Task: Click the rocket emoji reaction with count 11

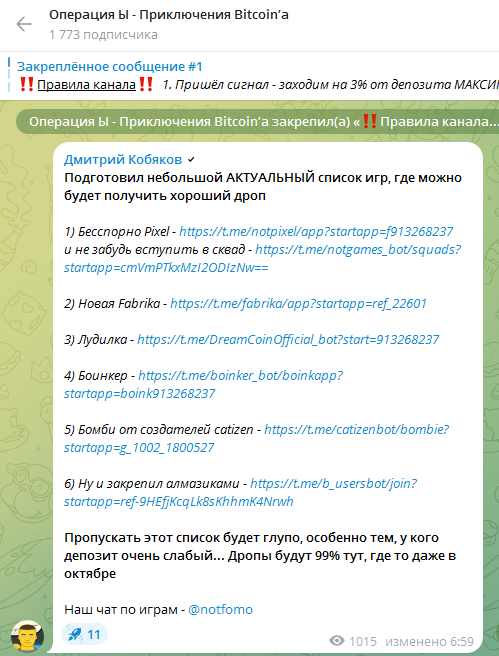Action: click(84, 635)
